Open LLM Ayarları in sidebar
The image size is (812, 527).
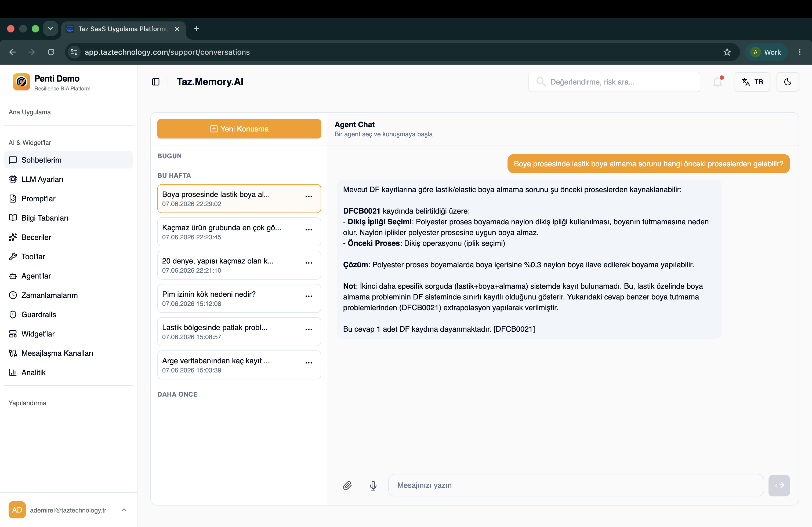(x=68, y=179)
